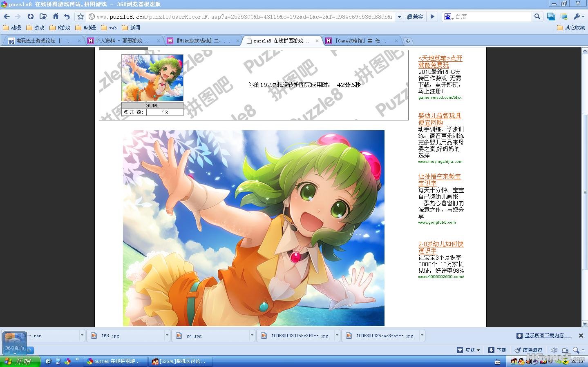Open the 1008301026cac3faf jpg download
The width and height of the screenshot is (588, 367).
[x=380, y=336]
